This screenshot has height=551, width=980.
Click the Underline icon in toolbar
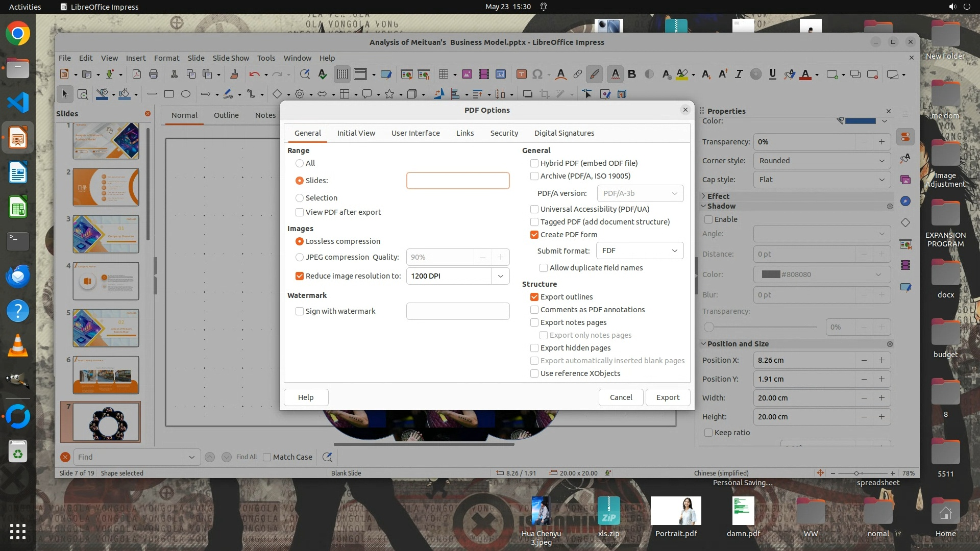(772, 74)
